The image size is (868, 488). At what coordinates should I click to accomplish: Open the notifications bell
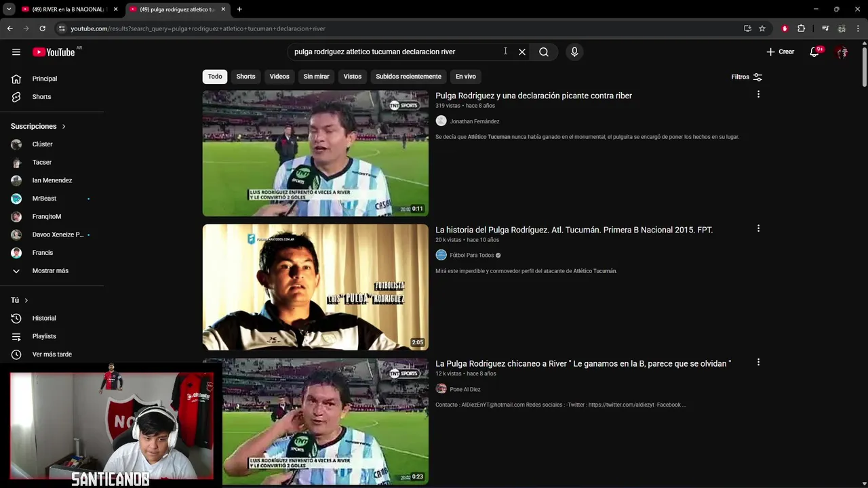(815, 52)
